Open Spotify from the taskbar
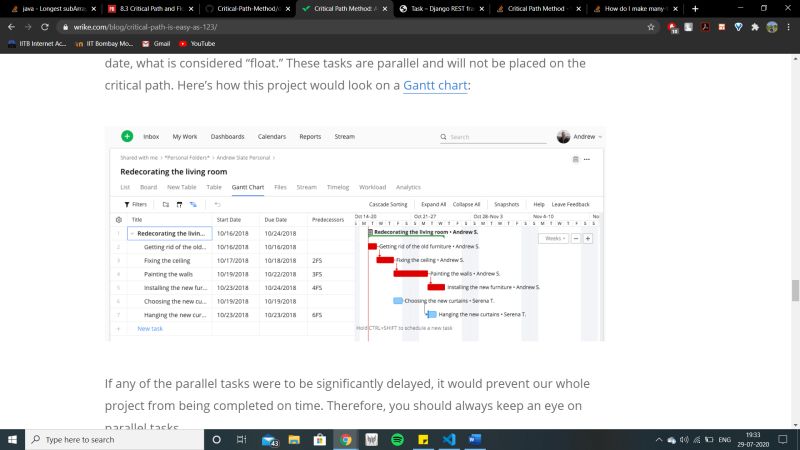The image size is (800, 450). click(x=397, y=440)
